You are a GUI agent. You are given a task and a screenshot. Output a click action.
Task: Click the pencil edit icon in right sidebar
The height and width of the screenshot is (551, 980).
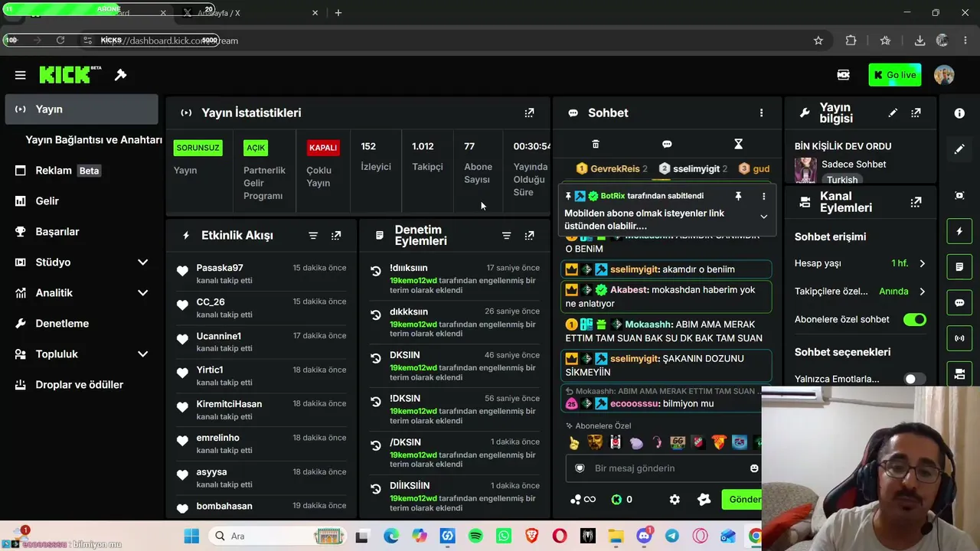tap(959, 149)
